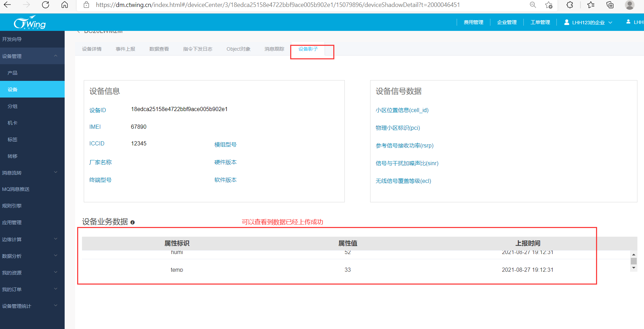Click 无线信号覆盖等级(ecl) link
Viewport: 644px width, 329px height.
(x=403, y=181)
